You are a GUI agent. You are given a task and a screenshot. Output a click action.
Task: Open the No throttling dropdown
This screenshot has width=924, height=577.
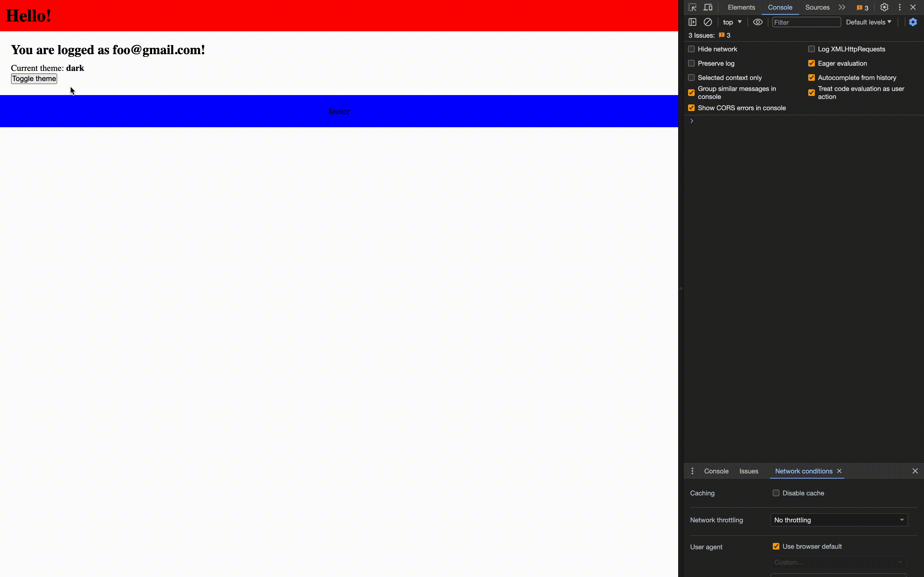pos(839,520)
